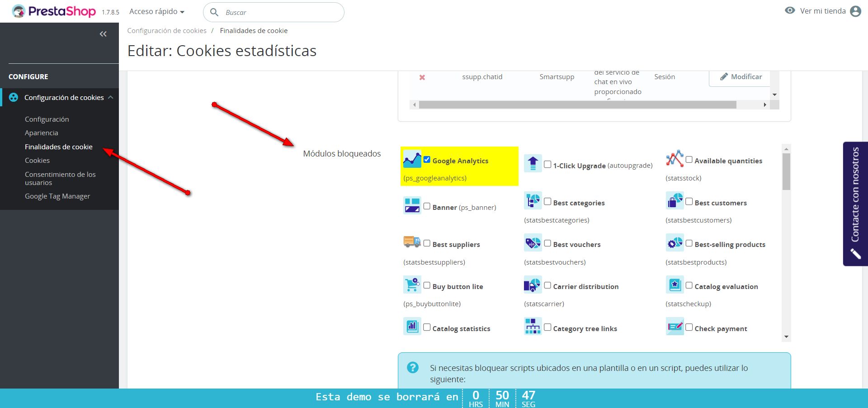Go to Cookies sidebar item
868x408 pixels.
(x=38, y=161)
